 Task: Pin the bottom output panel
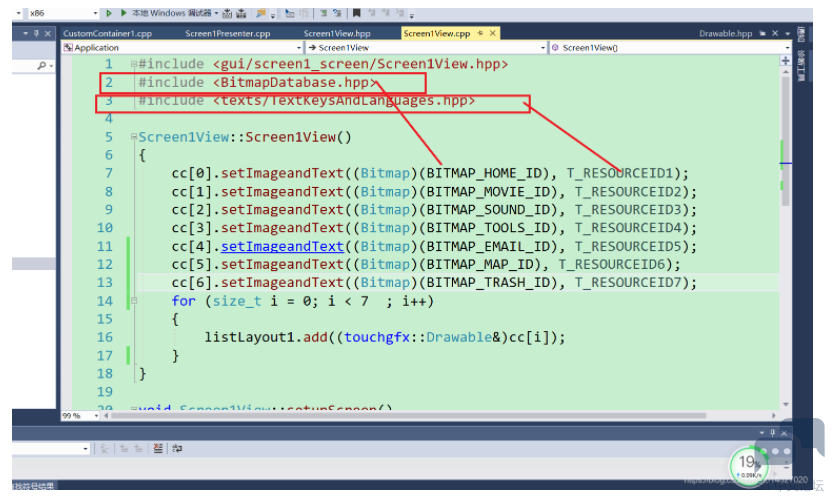[772, 432]
